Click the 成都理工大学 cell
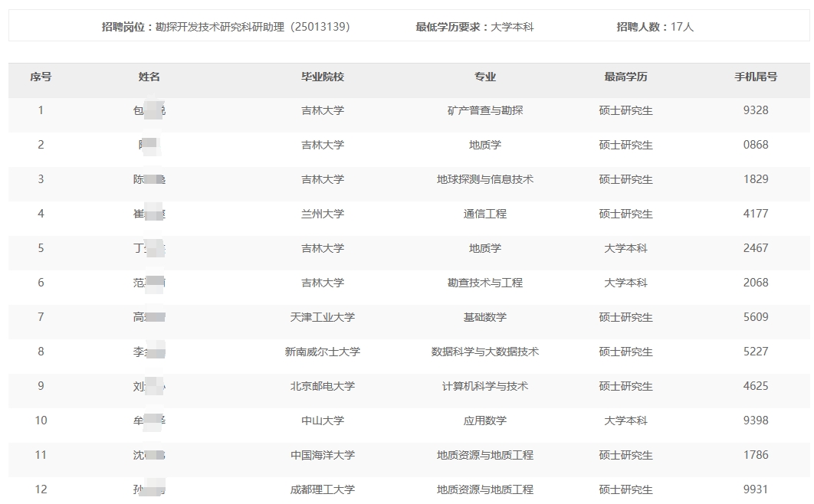The image size is (814, 504). point(323,489)
